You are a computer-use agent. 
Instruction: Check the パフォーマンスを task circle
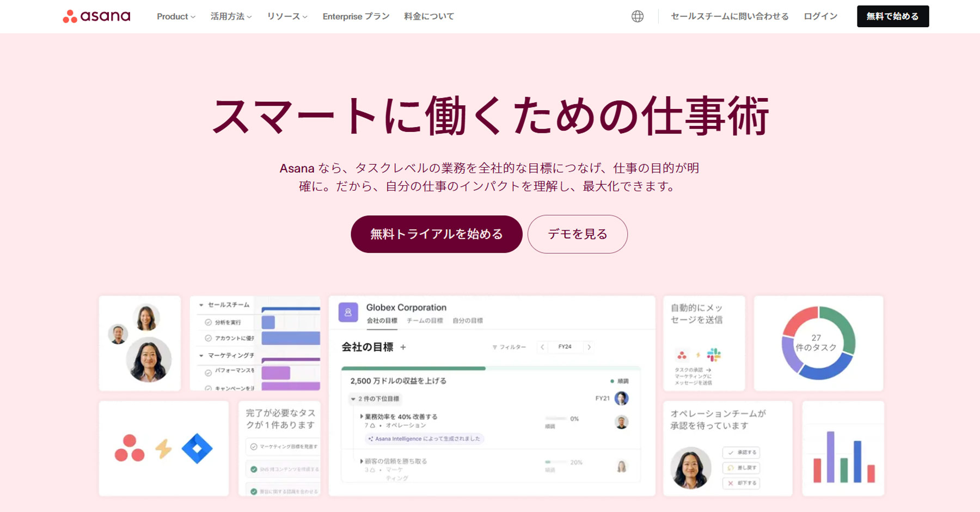click(208, 373)
